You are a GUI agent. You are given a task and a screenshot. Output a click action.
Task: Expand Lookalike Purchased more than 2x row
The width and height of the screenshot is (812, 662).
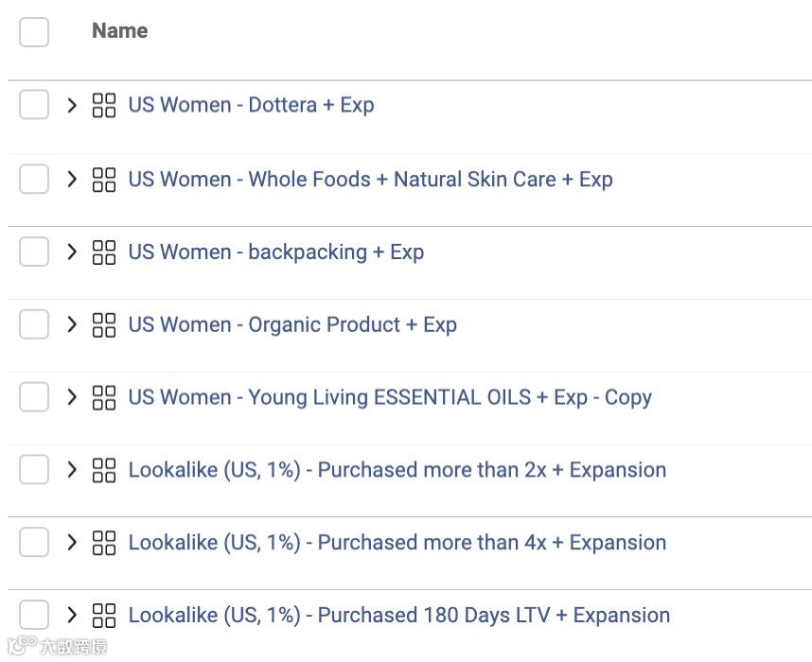coord(72,470)
